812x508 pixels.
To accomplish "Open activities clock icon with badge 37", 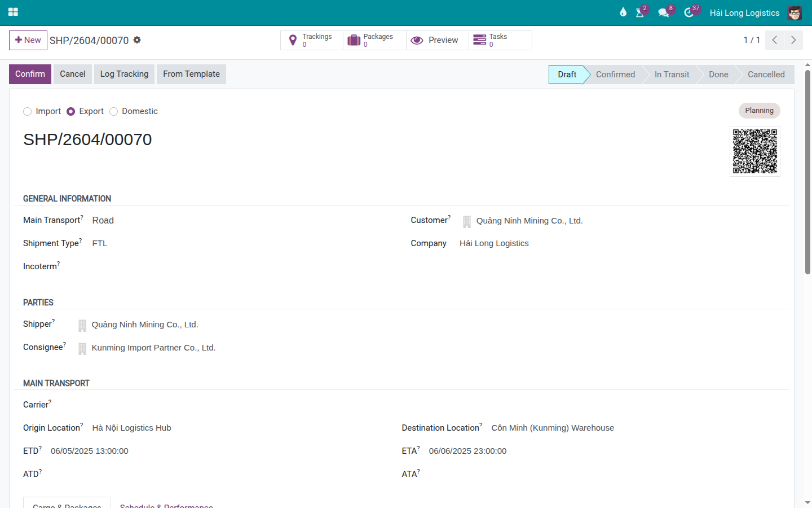I will 689,12.
